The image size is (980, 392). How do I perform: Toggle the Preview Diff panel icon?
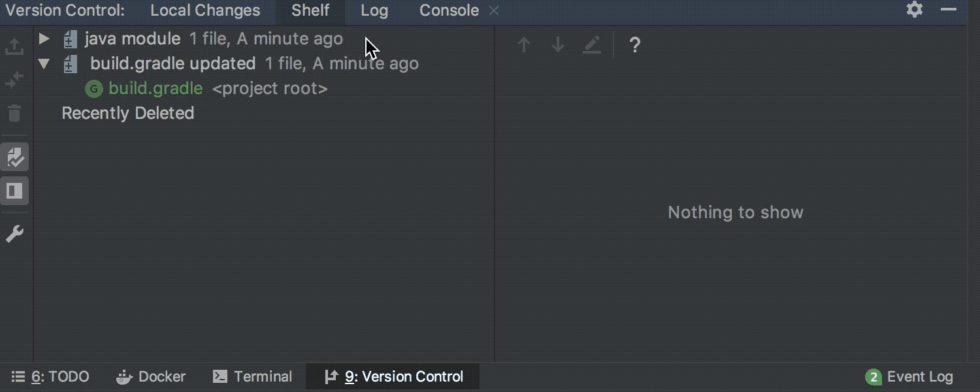coord(14,191)
